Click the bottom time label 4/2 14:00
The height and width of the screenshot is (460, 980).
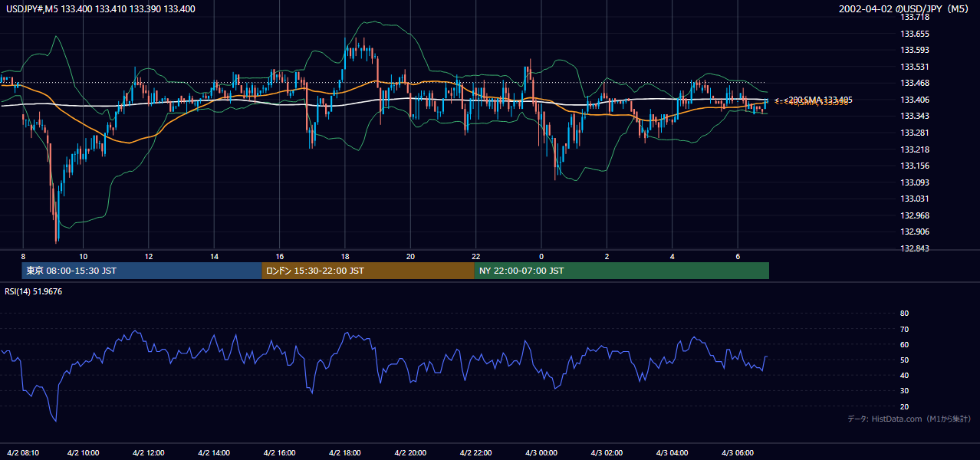coord(213,452)
